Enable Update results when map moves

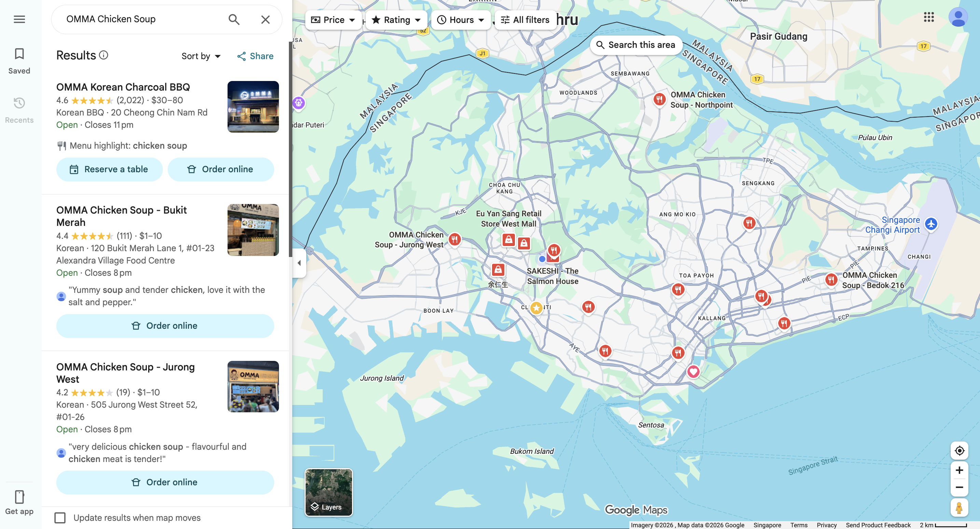click(x=60, y=518)
